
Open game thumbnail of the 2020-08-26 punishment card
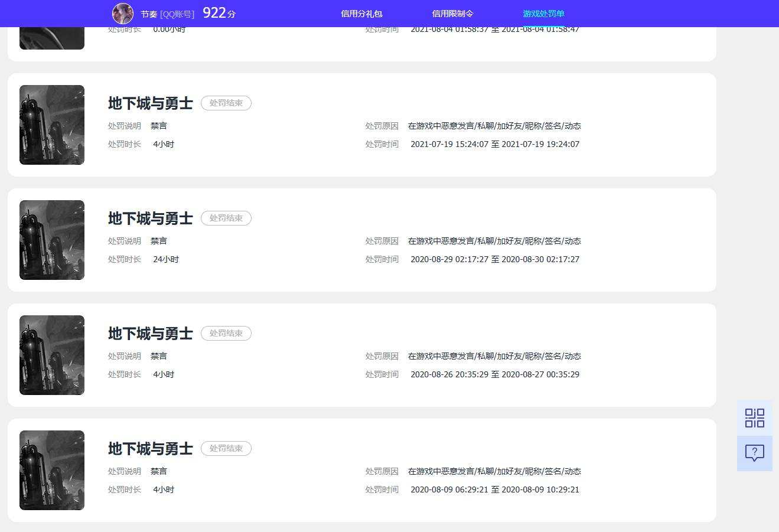(52, 355)
